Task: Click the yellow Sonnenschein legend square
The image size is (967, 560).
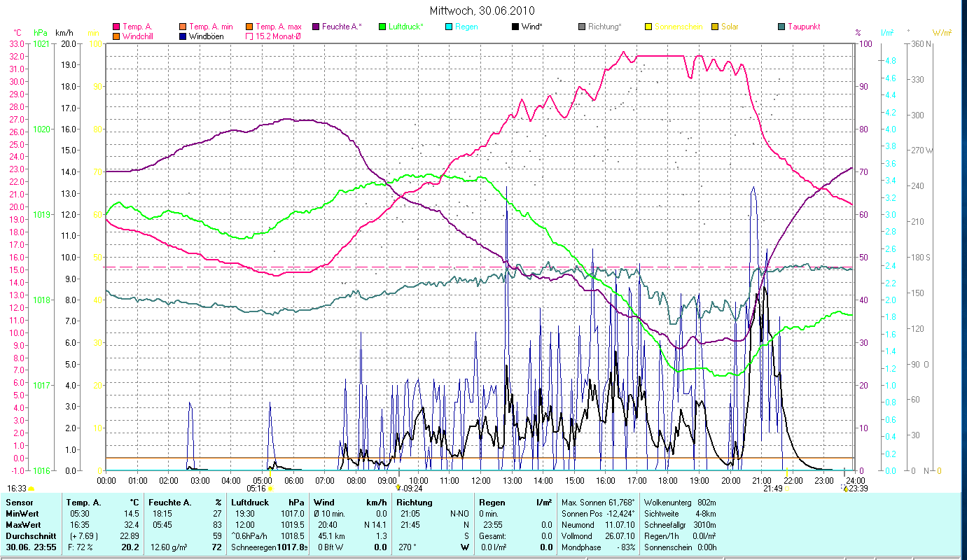Action: 648,27
